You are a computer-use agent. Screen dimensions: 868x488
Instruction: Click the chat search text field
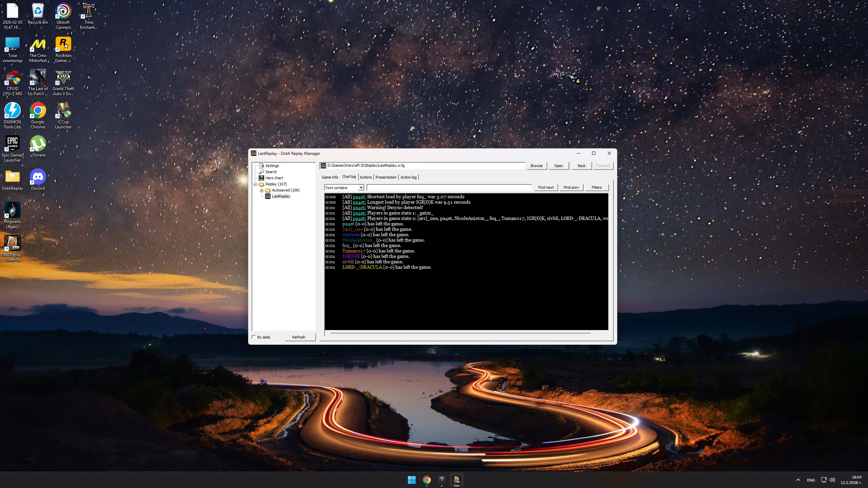pyautogui.click(x=449, y=187)
